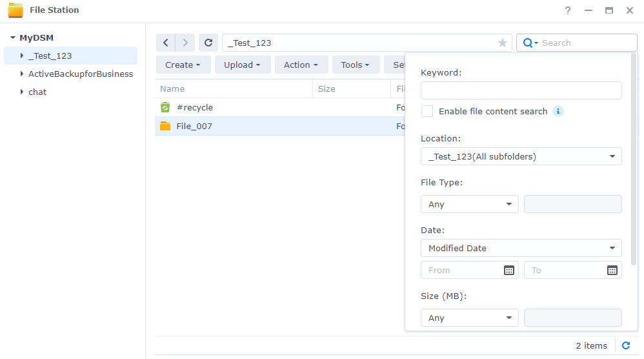Open the Action menu
The height and width of the screenshot is (359, 644).
click(x=301, y=65)
